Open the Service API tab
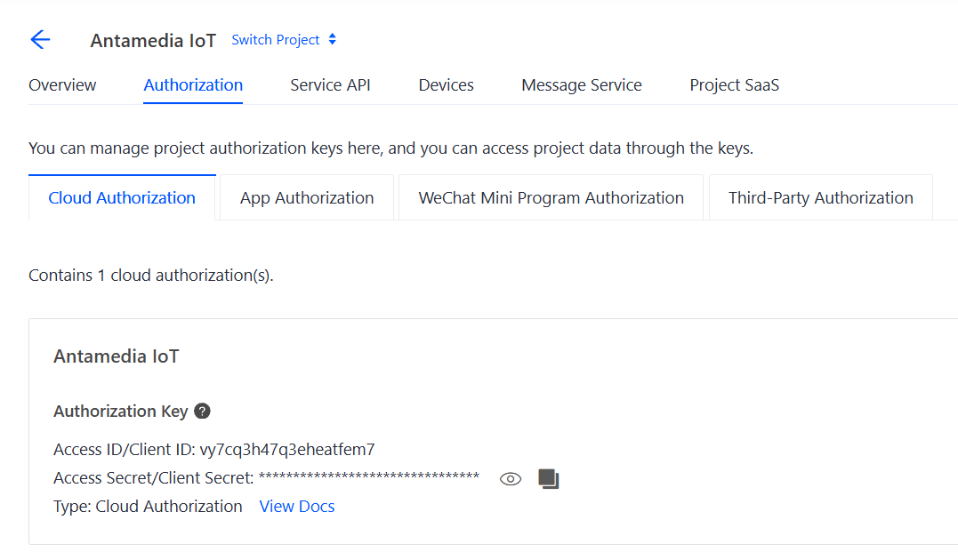Viewport: 958px width, 560px height. coord(330,85)
